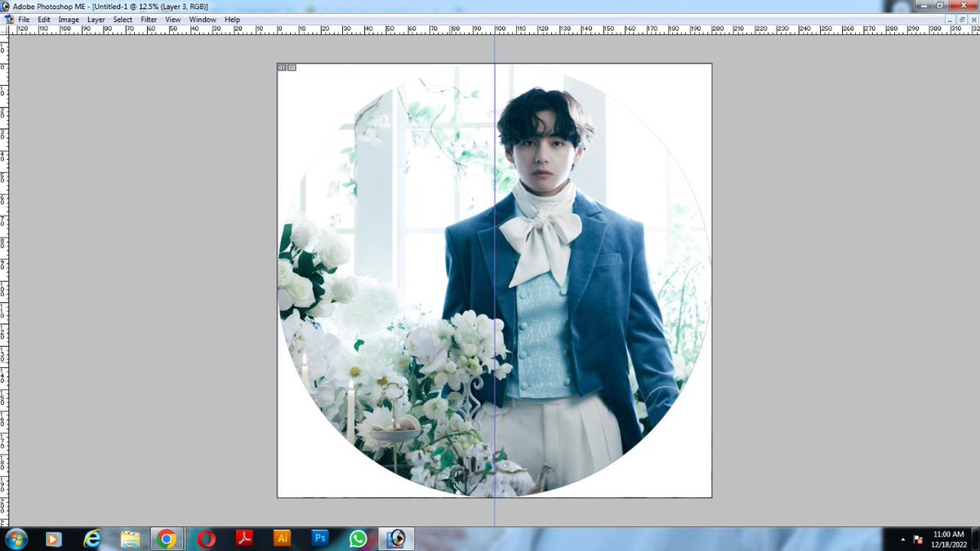Image resolution: width=980 pixels, height=551 pixels.
Task: Click the horizontal ruler at mark 100
Action: tap(499, 29)
